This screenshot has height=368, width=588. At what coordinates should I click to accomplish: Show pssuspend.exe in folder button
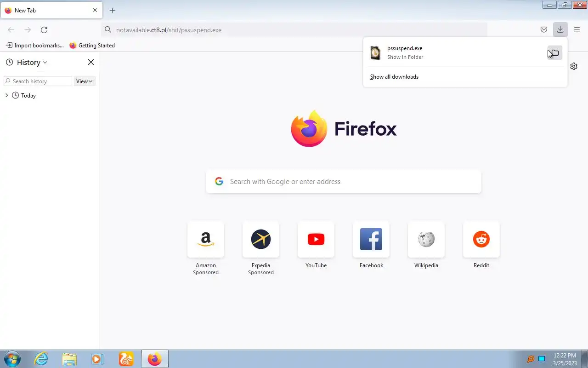coord(555,53)
